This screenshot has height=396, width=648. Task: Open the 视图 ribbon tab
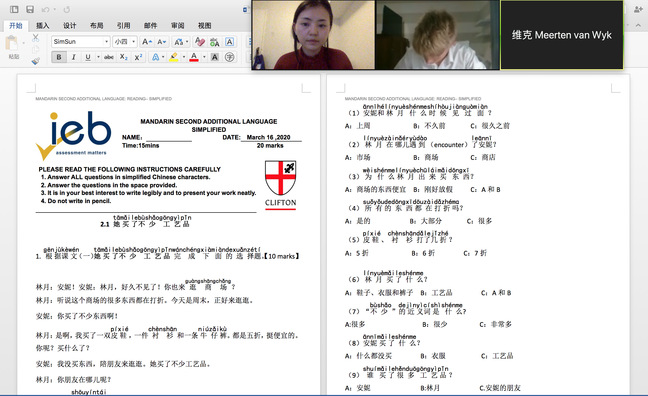[x=204, y=26]
